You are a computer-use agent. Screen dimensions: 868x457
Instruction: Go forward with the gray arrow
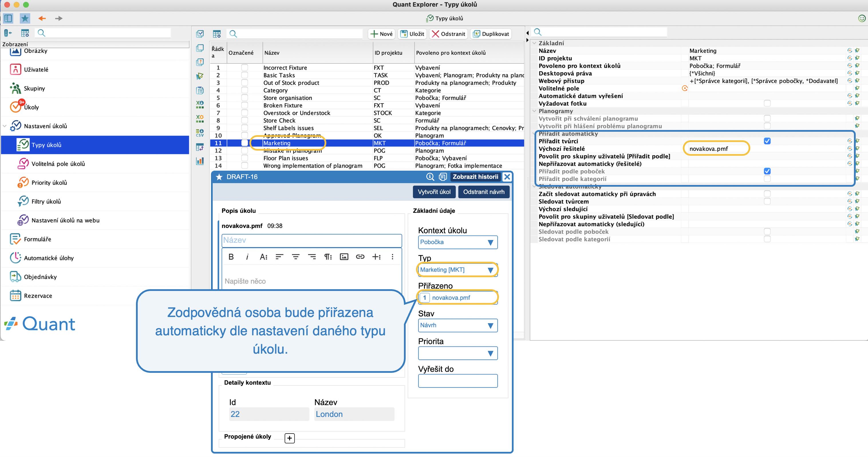click(59, 18)
